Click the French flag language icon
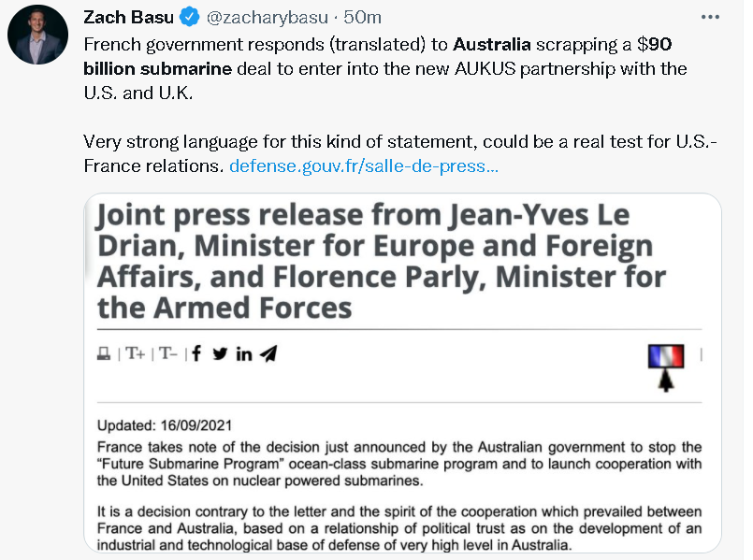This screenshot has height=560, width=753. (x=665, y=356)
